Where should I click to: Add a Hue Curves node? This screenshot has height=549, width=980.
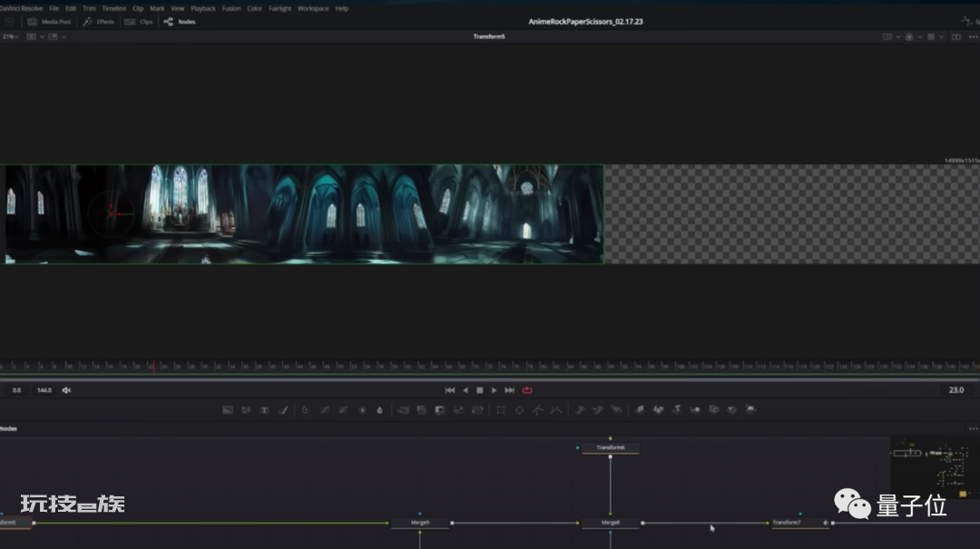343,409
